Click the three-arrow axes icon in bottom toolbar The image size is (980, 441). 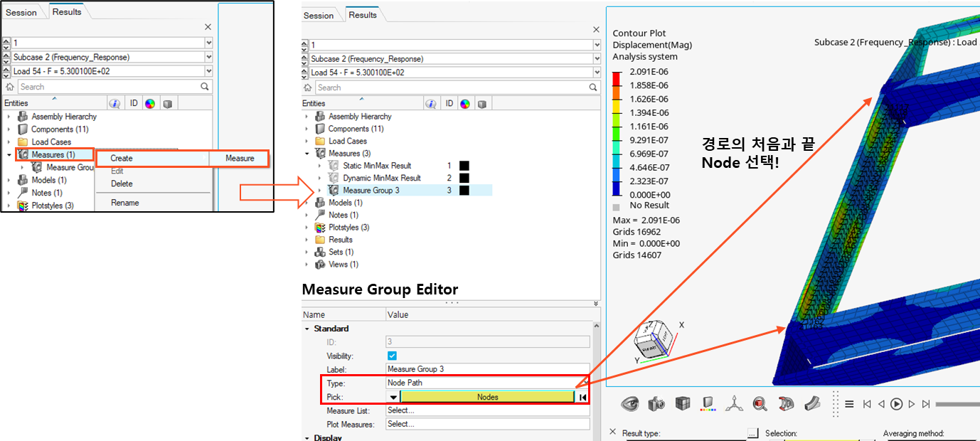733,404
